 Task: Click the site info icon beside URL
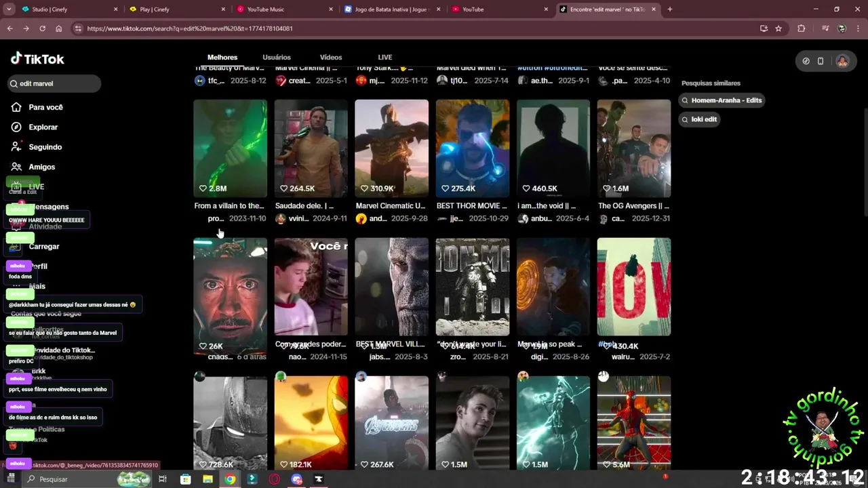pos(78,28)
